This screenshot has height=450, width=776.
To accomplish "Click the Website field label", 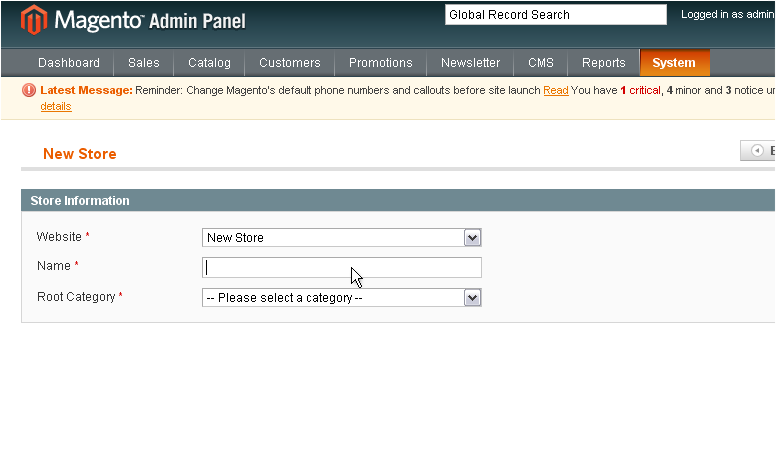I will point(59,237).
